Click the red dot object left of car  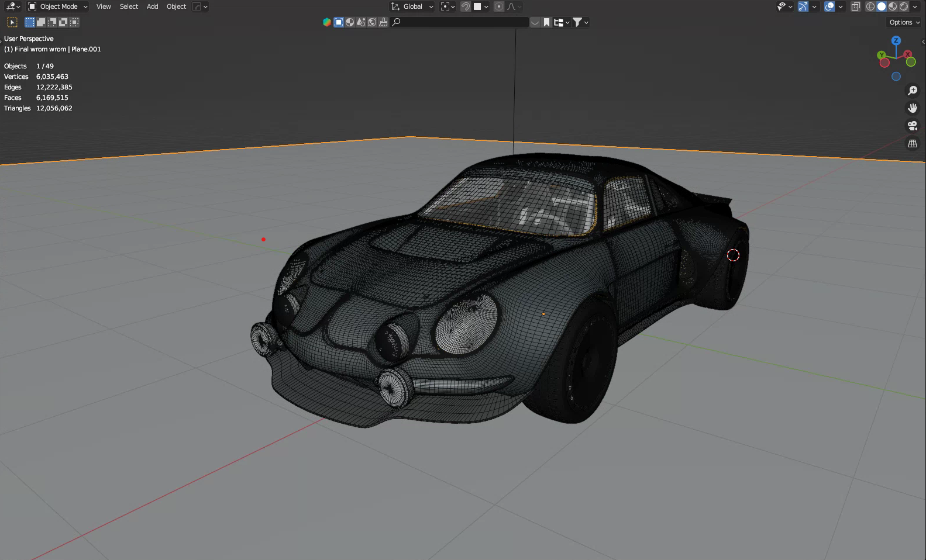coord(263,239)
